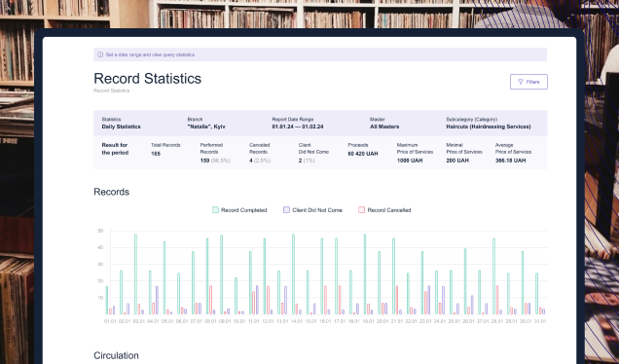Click the 'Circulation' section heading

(x=116, y=355)
